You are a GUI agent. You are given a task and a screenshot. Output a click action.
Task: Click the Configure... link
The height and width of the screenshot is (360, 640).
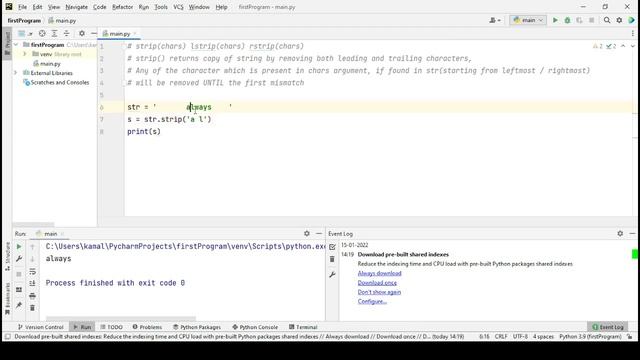(372, 302)
